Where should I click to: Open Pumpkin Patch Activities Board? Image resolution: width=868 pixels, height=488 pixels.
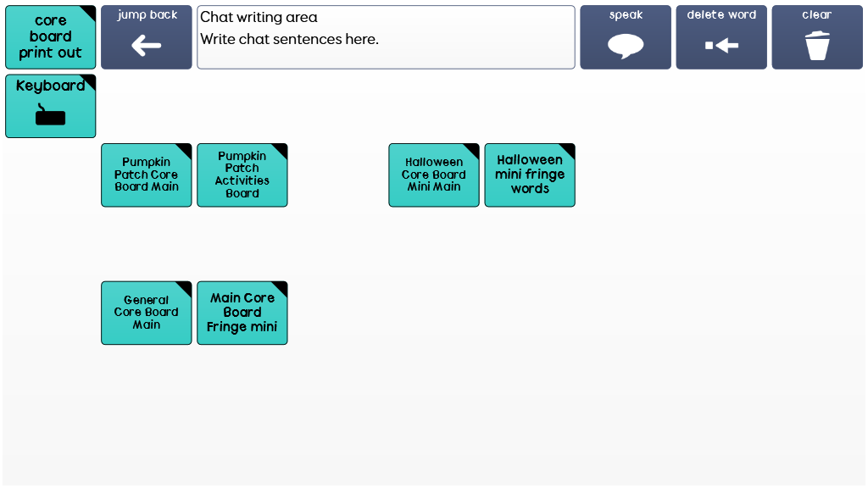pos(242,175)
